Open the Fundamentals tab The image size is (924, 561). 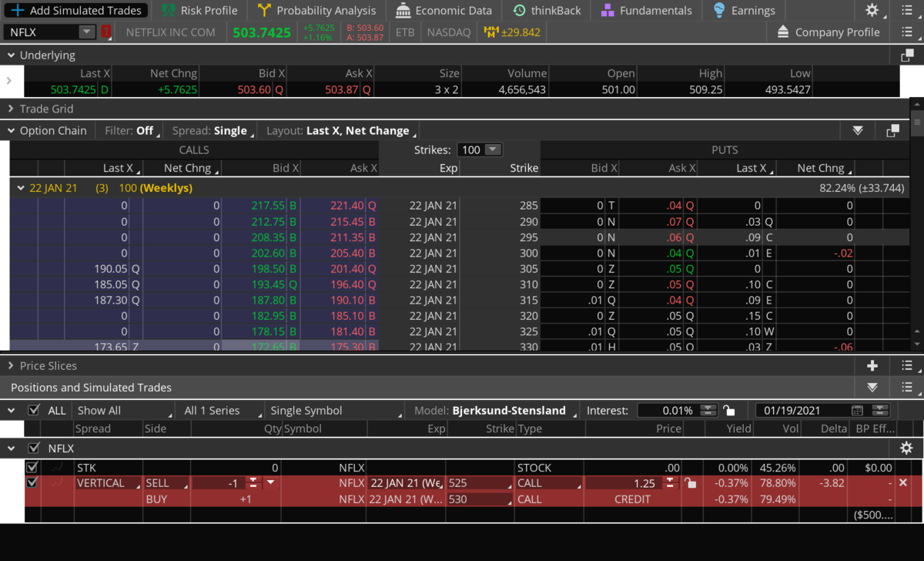pyautogui.click(x=646, y=10)
